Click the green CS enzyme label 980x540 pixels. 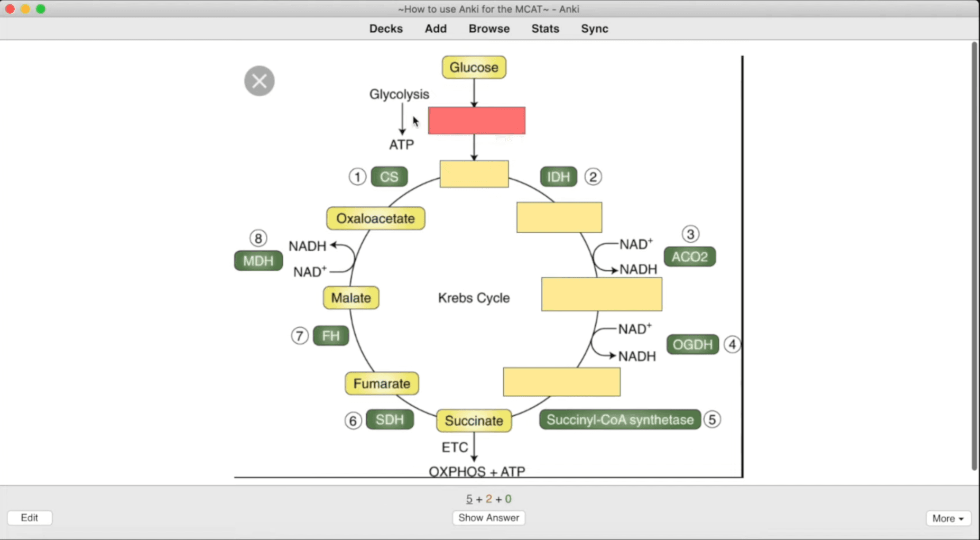pos(389,177)
